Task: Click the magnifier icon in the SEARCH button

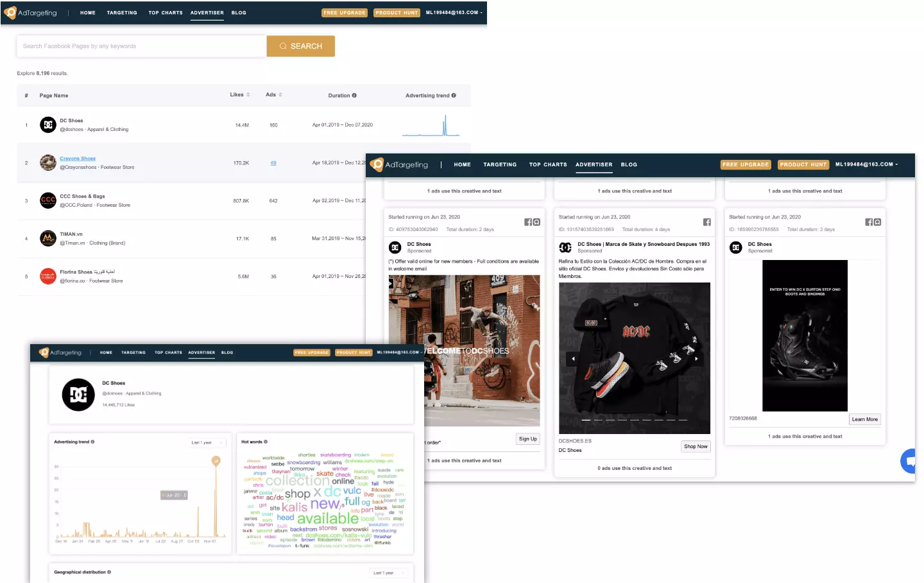Action: coord(283,46)
